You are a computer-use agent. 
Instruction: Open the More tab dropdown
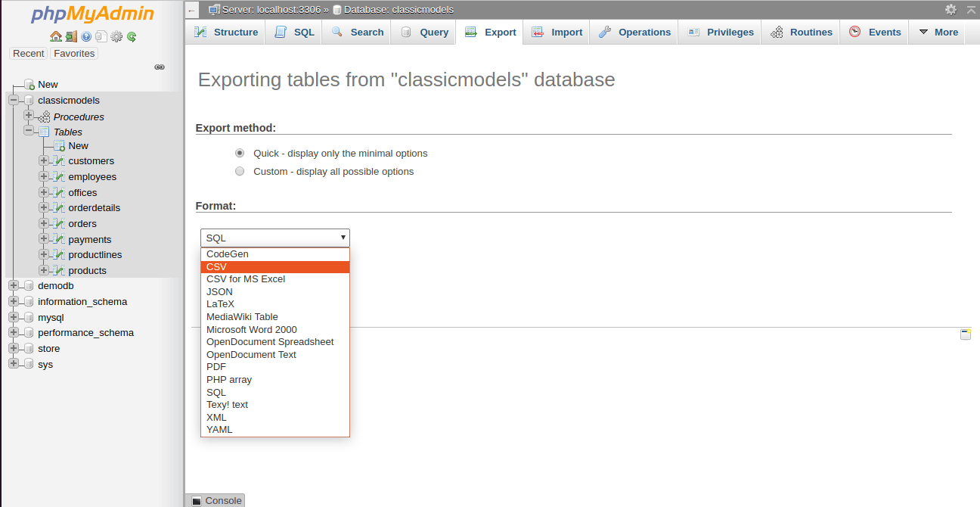[x=938, y=33]
